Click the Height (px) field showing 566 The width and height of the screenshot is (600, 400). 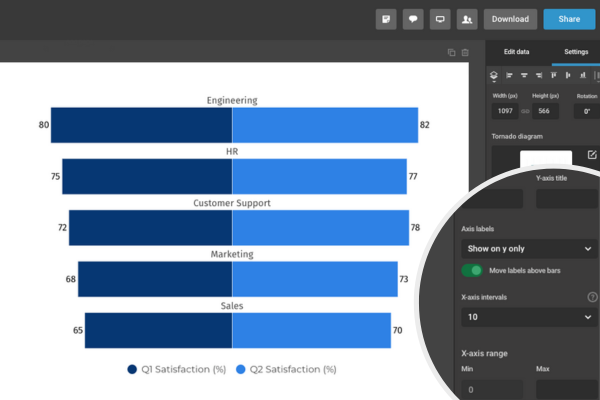pos(545,111)
